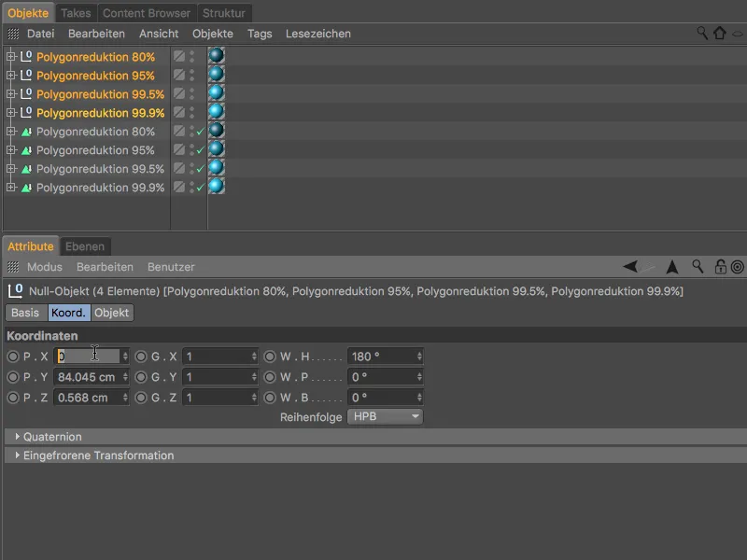Click green generator icon of grey Polygonreduktion 99.5%

[x=27, y=169]
